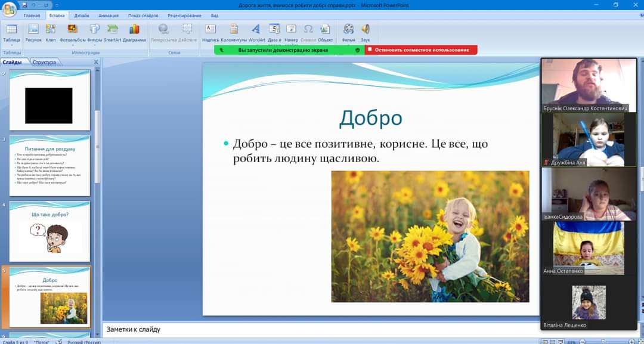
Task: Click the Заметки к слайду notes field
Action: click(320, 329)
